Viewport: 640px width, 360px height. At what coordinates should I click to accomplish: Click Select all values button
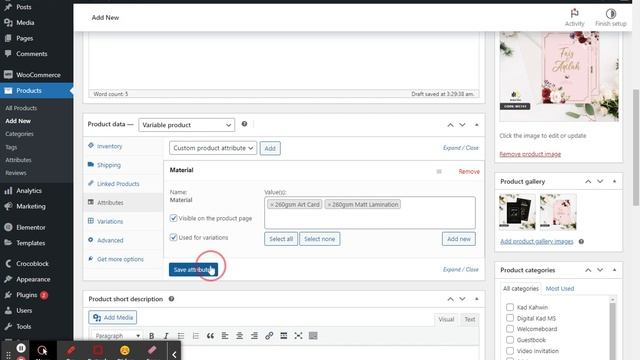(281, 239)
